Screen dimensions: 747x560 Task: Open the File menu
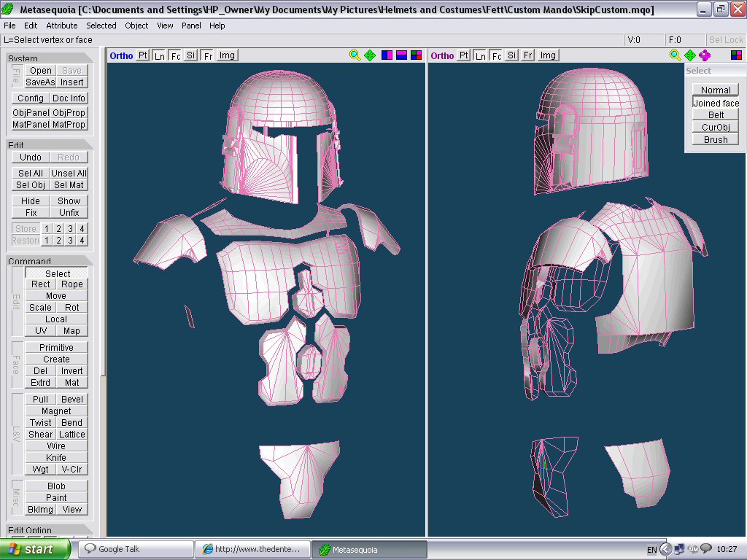tap(9, 26)
